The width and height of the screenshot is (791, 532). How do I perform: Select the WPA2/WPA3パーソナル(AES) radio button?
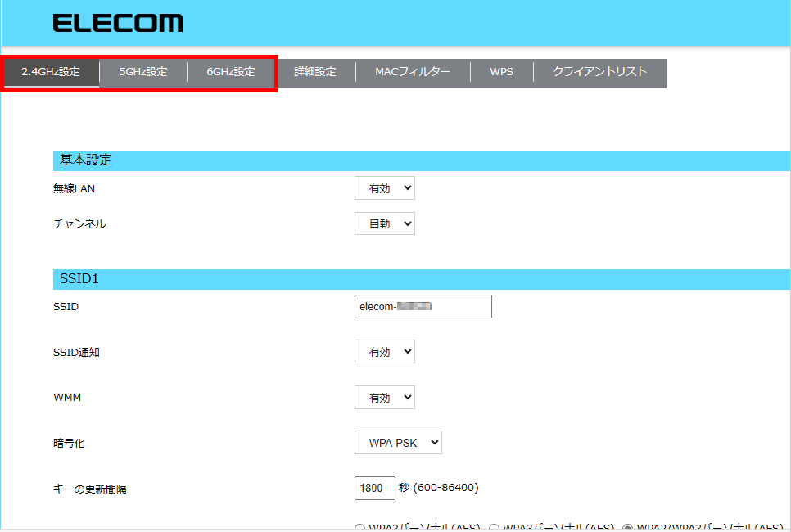pyautogui.click(x=628, y=528)
